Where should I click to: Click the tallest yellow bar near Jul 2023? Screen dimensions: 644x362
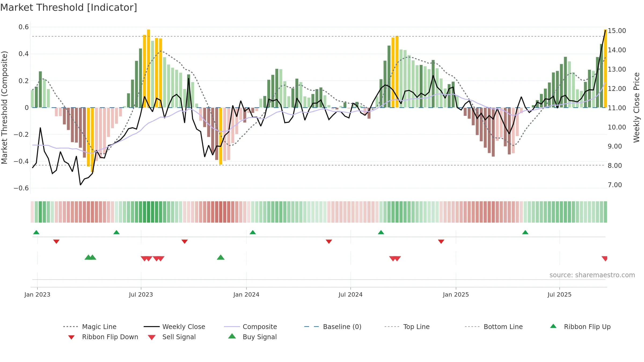click(148, 68)
